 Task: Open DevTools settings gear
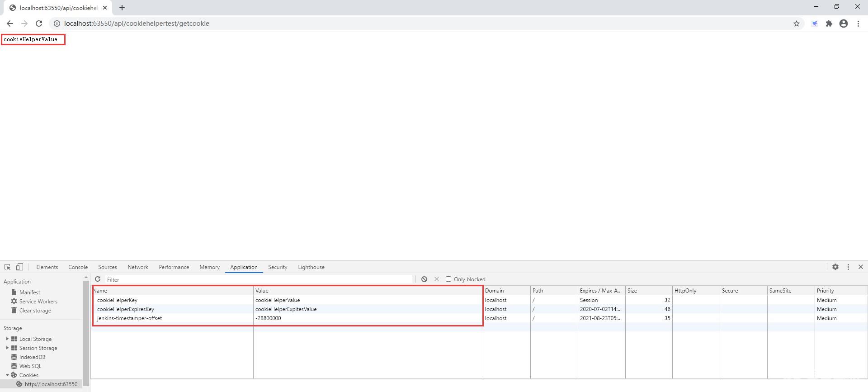[x=835, y=267]
